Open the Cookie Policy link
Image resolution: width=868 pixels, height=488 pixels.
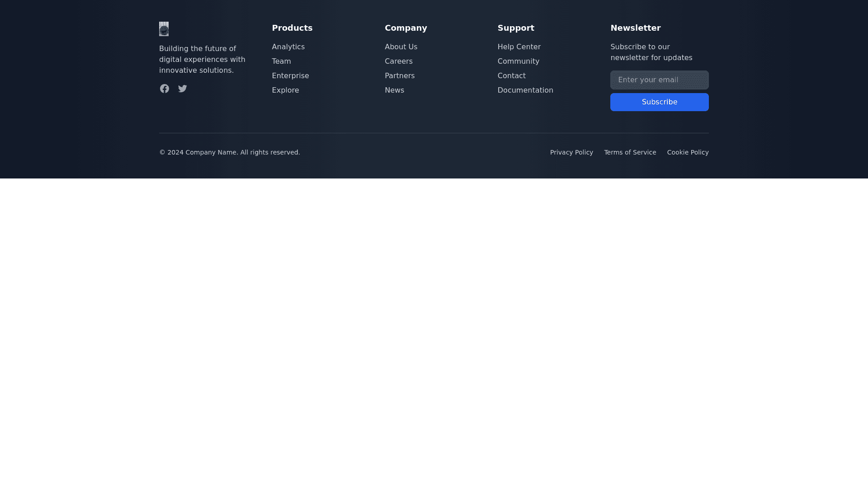click(x=688, y=153)
